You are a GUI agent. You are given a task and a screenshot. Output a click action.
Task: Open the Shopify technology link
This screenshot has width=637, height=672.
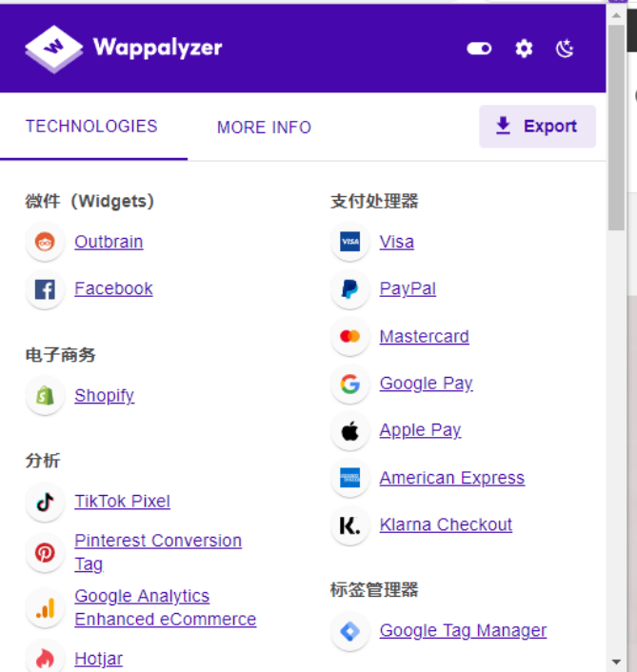tap(104, 396)
